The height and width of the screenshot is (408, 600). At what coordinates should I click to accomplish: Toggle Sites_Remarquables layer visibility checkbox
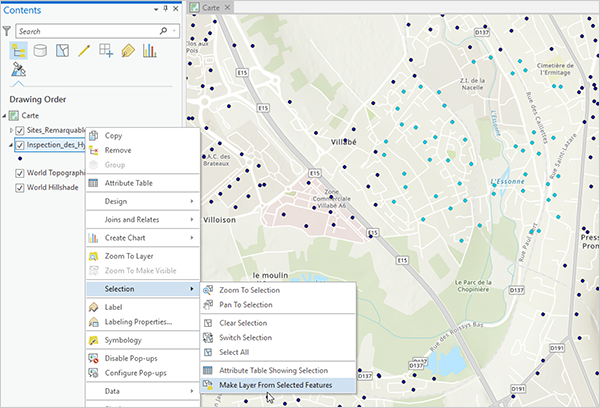point(20,130)
